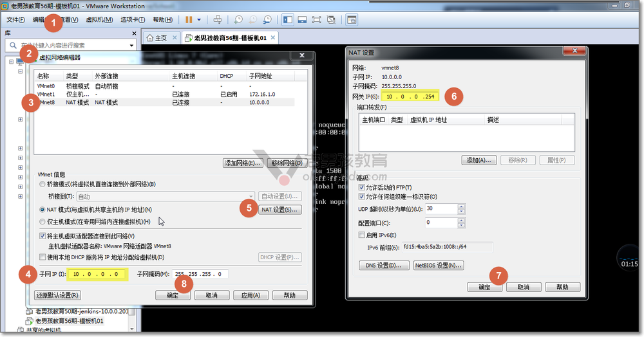Select 老男孩教育56期-模板机01 in library tree
Image resolution: width=644 pixels, height=337 pixels.
(x=70, y=321)
